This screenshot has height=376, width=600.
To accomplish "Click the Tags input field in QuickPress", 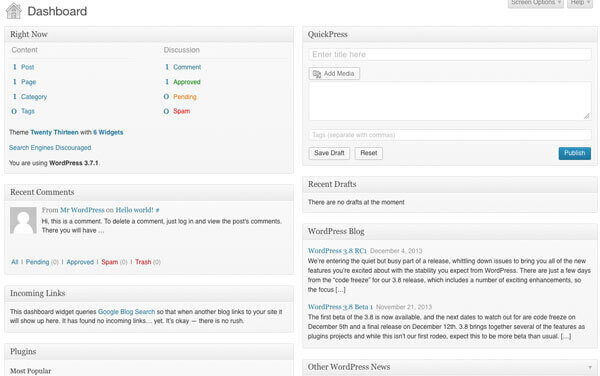I will (450, 135).
